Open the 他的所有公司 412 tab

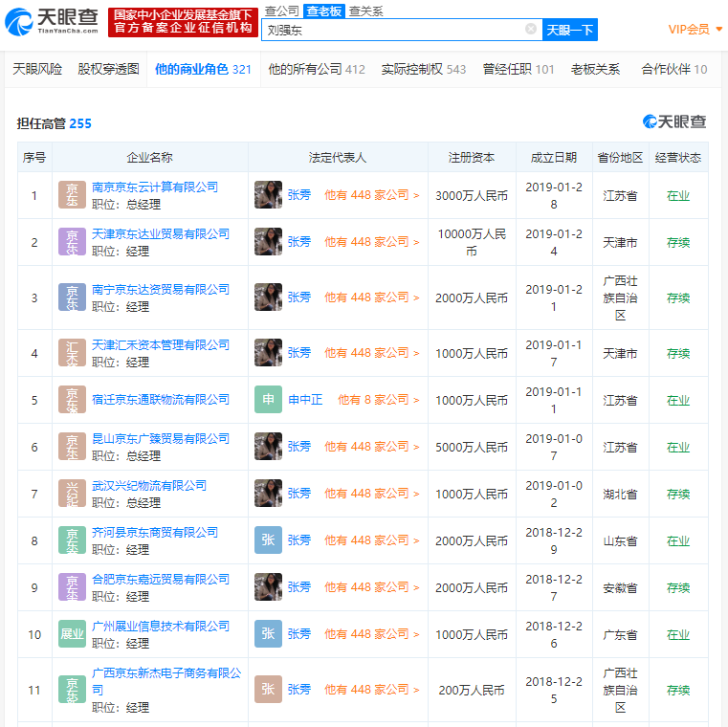point(317,69)
